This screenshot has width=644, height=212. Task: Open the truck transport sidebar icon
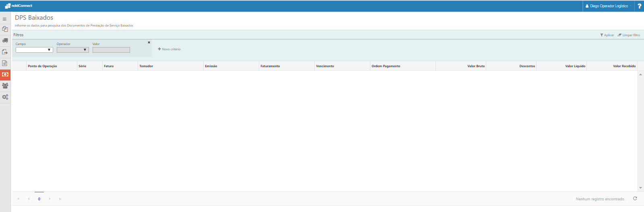[x=5, y=40]
